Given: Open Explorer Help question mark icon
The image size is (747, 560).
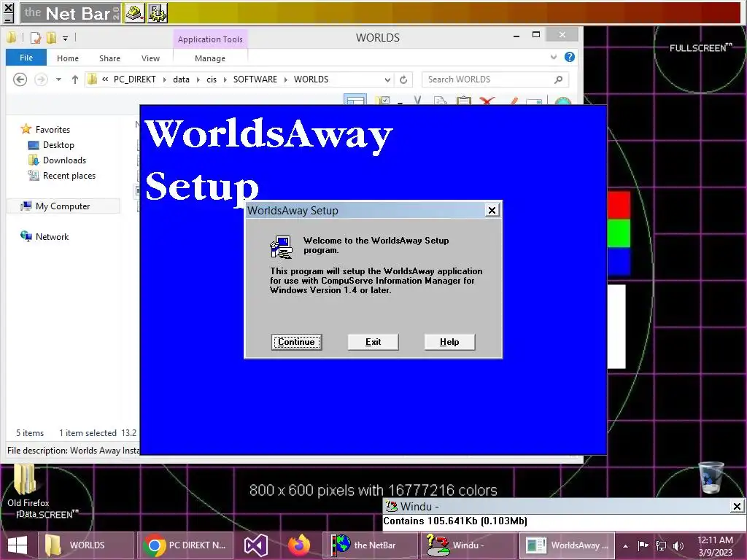Looking at the screenshot, I should point(569,57).
